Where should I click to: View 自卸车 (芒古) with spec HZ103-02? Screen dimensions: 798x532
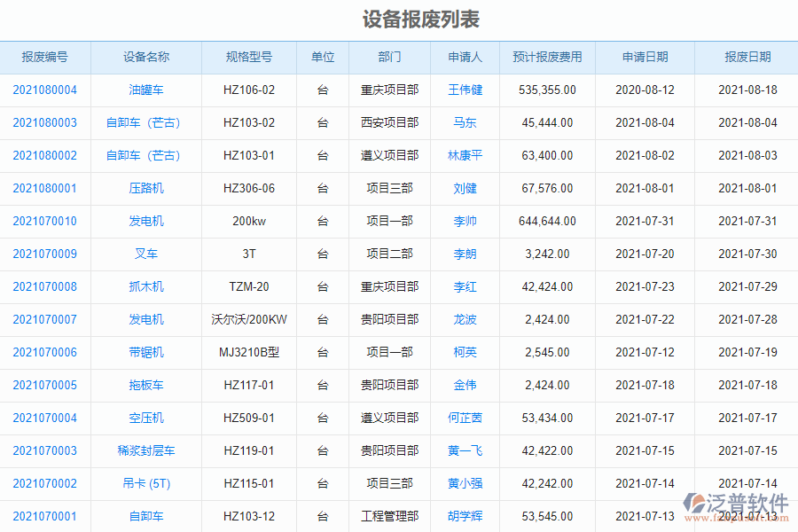144,122
